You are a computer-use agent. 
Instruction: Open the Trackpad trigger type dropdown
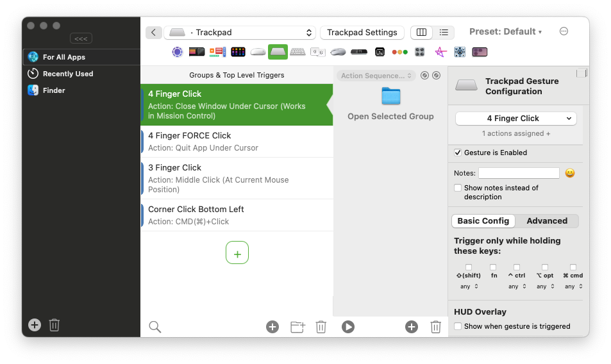coord(240,33)
